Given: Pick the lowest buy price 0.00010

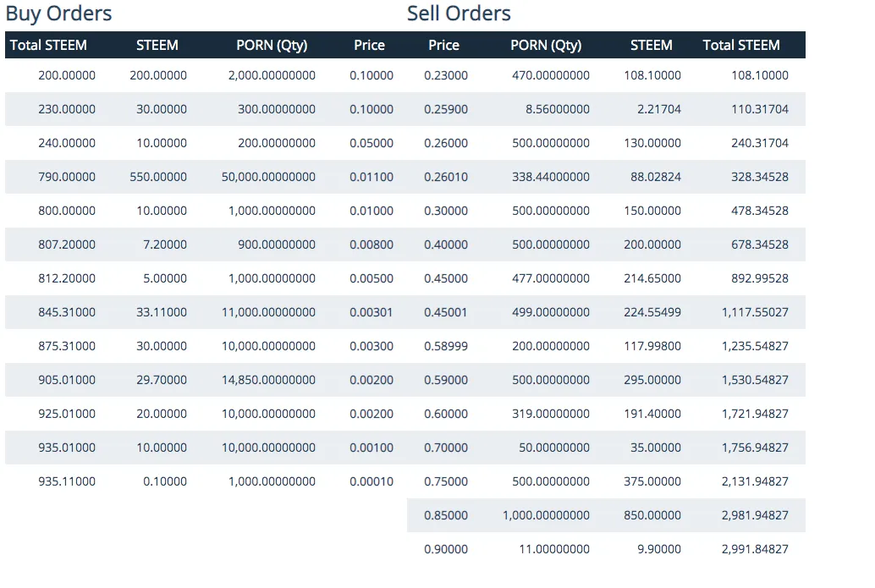Looking at the screenshot, I should 371,481.
